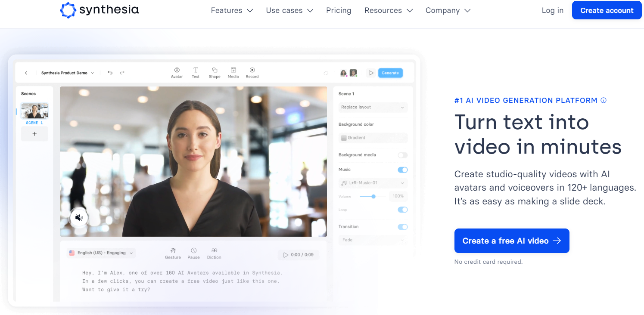
Task: Preview the video with the play icon beside Generate
Action: pyautogui.click(x=371, y=73)
